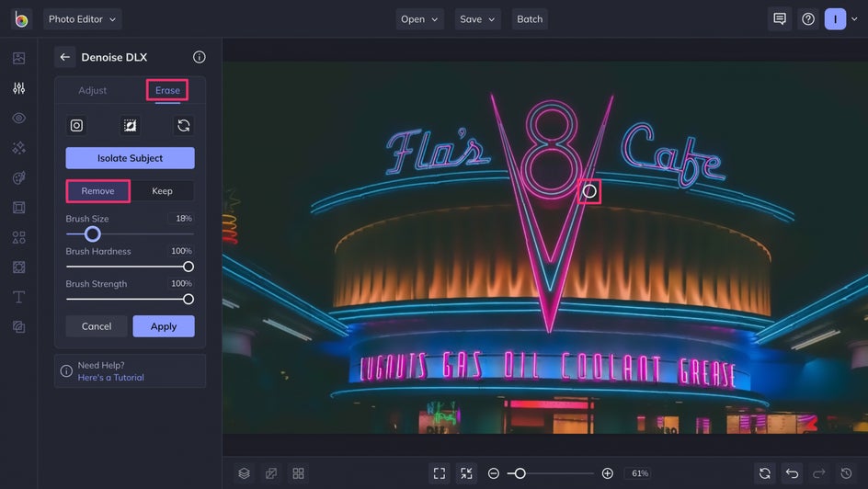Go back from Denoise DLX panel

pyautogui.click(x=64, y=57)
